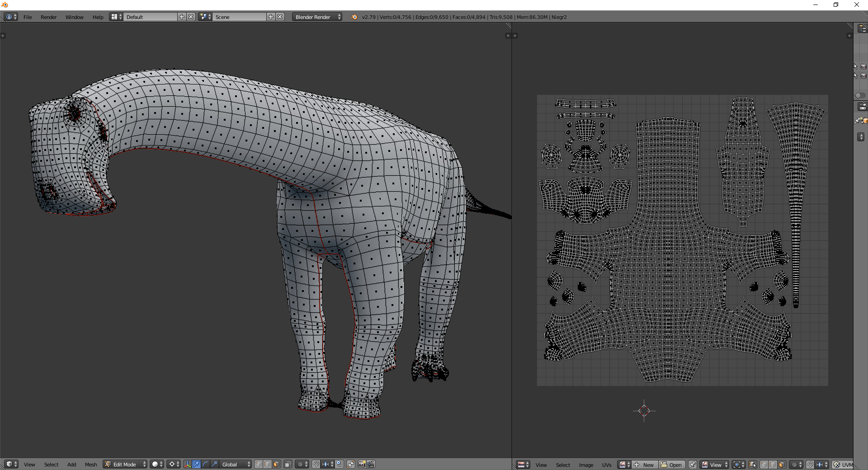The width and height of the screenshot is (868, 470).
Task: Click the OpenGL render animation clapper icon
Action: click(371, 464)
